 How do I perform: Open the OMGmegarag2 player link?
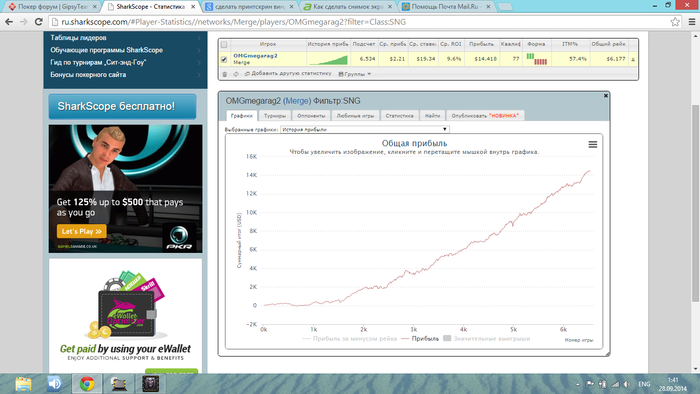coord(255,56)
